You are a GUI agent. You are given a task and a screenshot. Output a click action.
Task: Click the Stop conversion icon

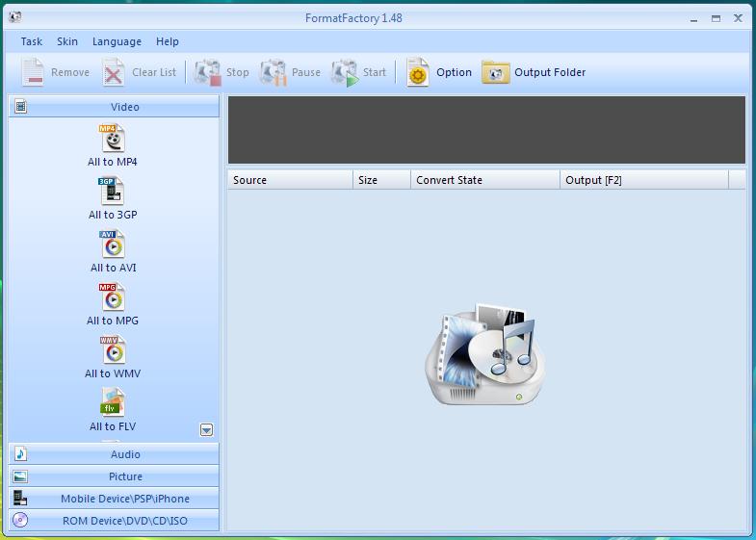(x=208, y=72)
